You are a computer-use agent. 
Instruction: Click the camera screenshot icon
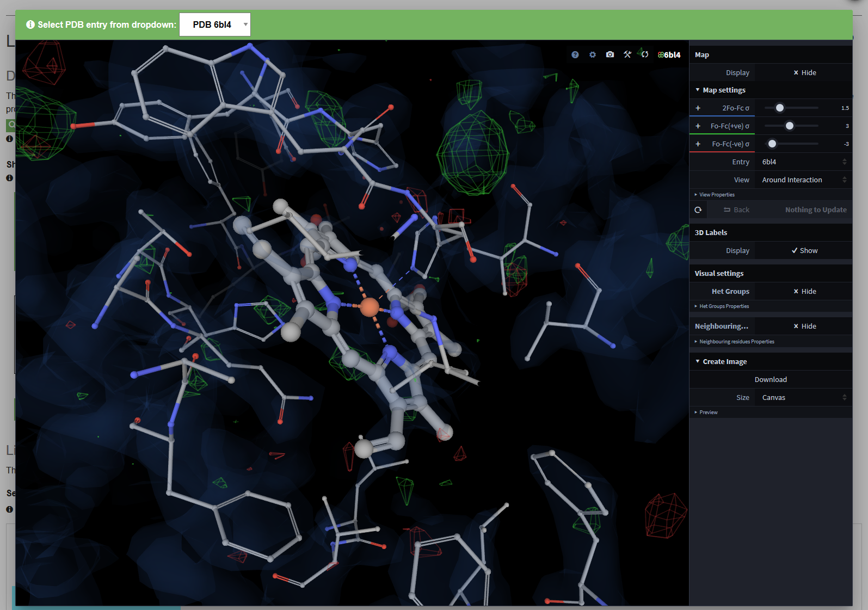(x=610, y=54)
